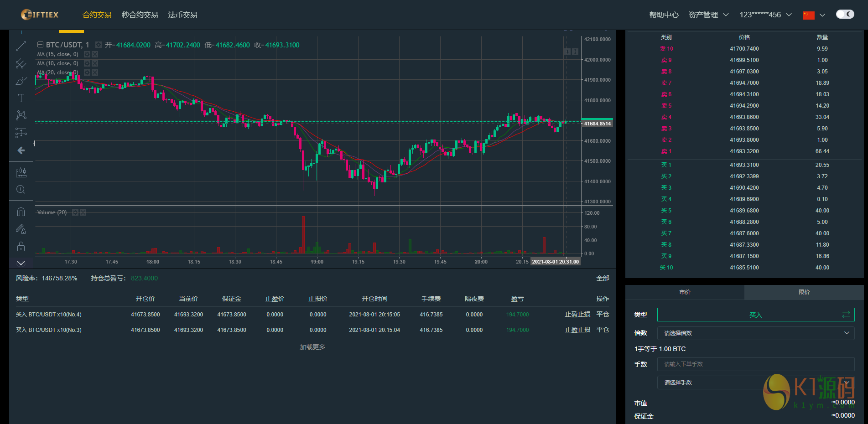Click position row 买入 BTC/USDT x10(No.3)
Viewport: 868px width, 424px height.
(x=312, y=330)
